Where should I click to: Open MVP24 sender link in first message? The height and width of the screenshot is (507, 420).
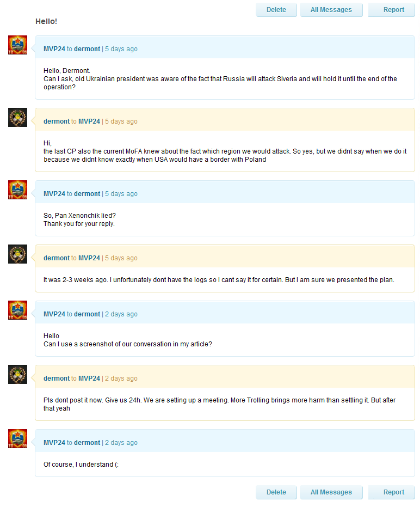(x=54, y=49)
